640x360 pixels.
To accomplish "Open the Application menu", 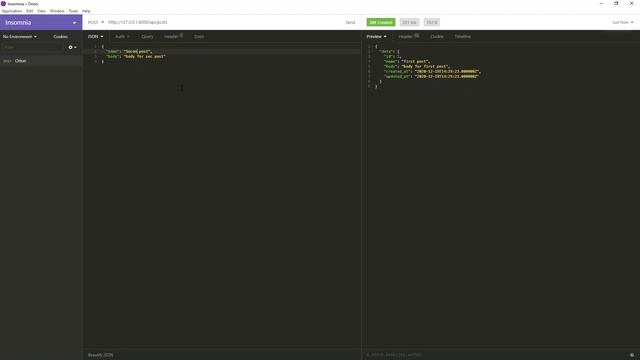I will [12, 11].
